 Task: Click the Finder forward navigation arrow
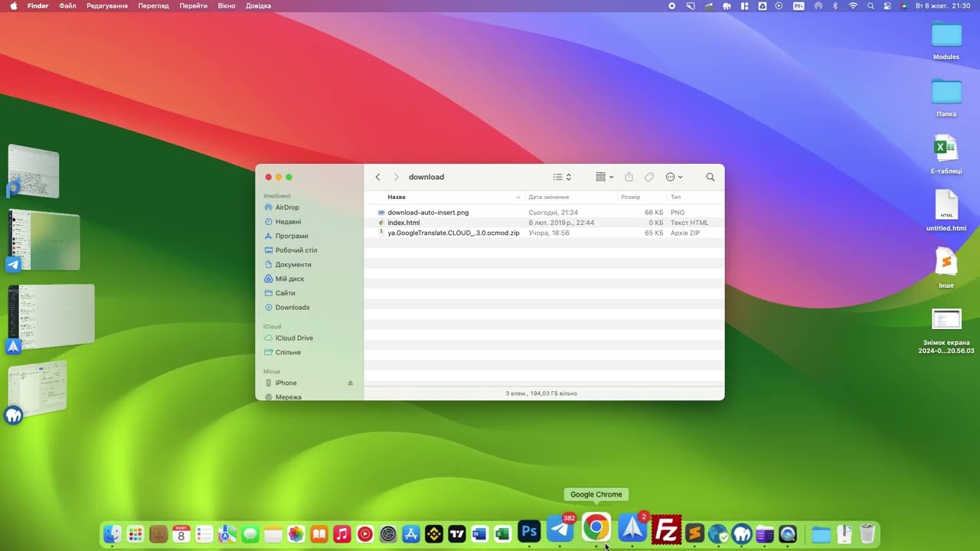point(396,177)
